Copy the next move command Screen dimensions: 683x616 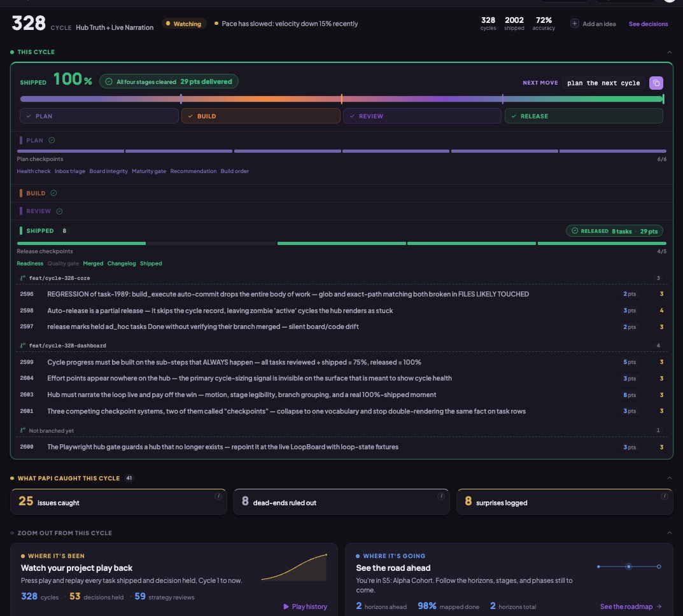(x=656, y=83)
